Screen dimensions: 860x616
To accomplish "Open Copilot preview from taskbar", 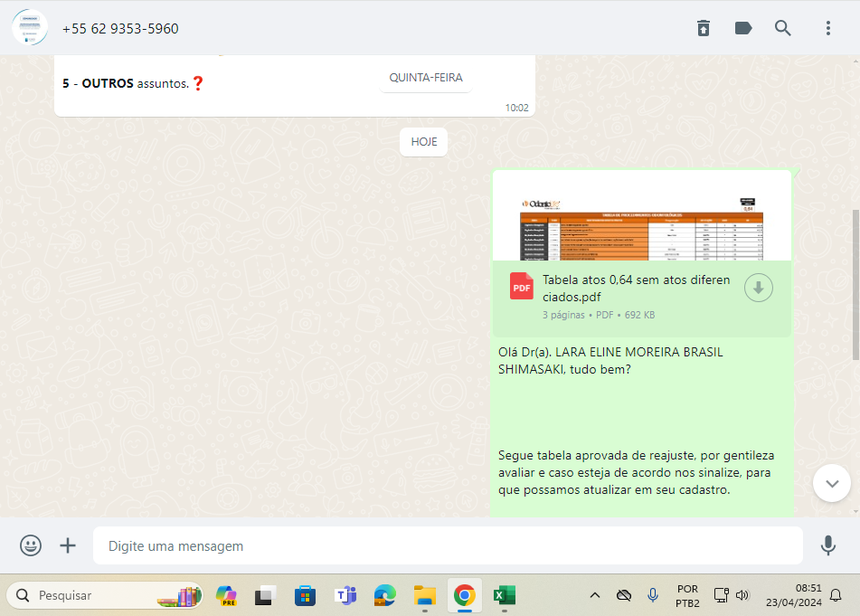I will (226, 595).
